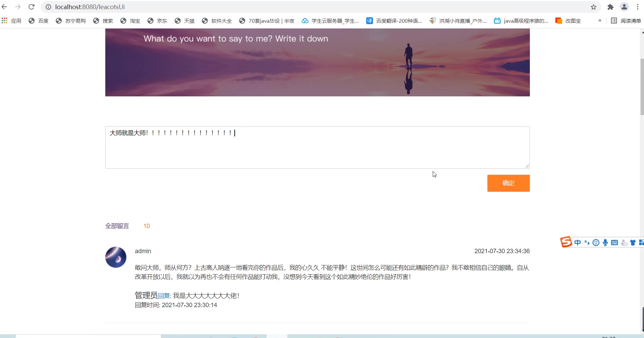The image size is (644, 338).
Task: Toggle Chinese/English mode 中 in Sogou bar
Action: 578,243
